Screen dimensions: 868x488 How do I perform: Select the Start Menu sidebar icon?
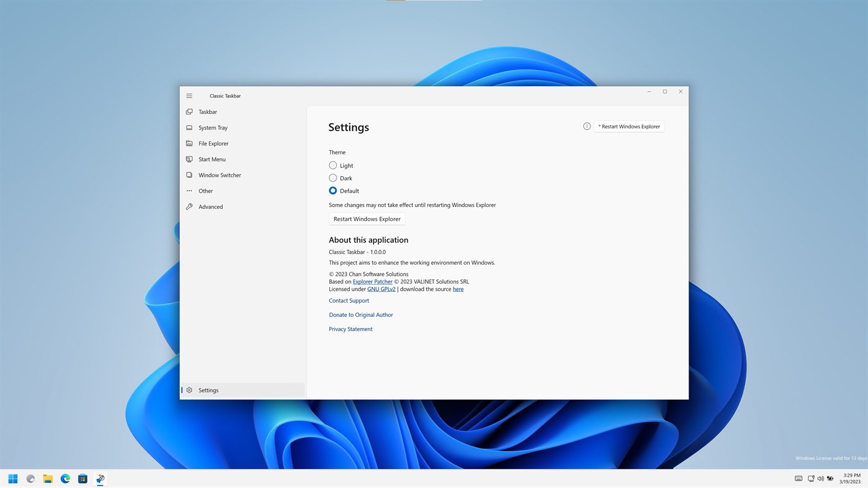coord(189,159)
